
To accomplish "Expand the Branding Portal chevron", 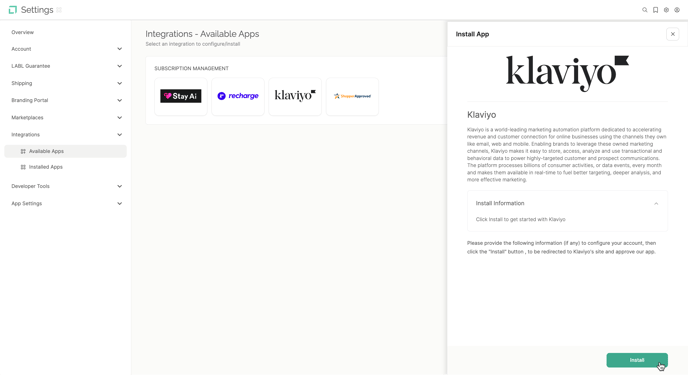I will (x=119, y=100).
